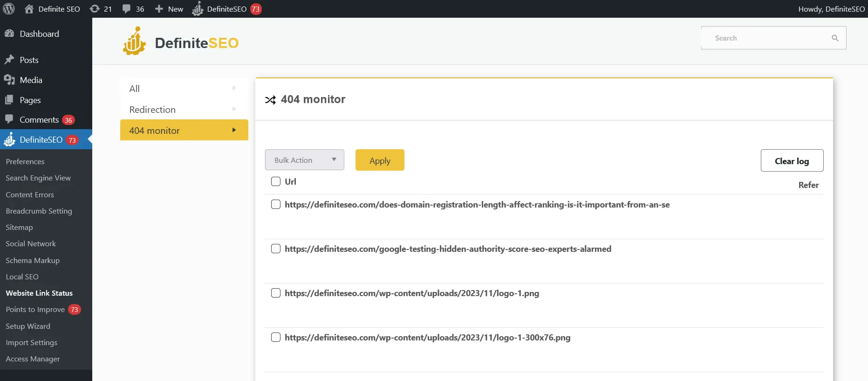
Task: Click the Url column header text
Action: coord(290,181)
